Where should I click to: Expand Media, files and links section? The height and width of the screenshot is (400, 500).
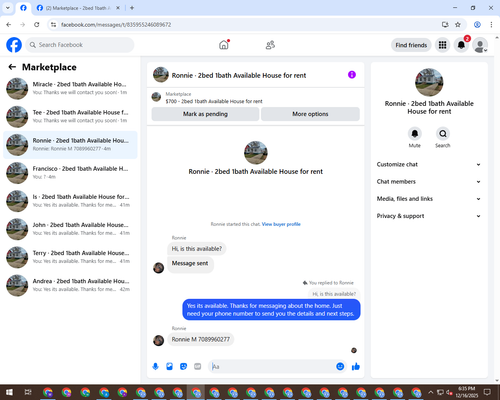429,199
